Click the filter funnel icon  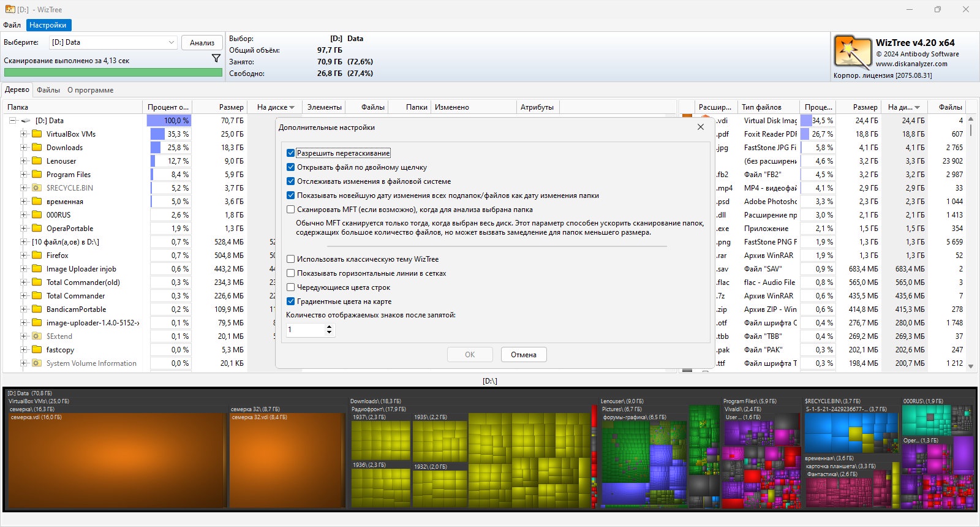(x=216, y=58)
